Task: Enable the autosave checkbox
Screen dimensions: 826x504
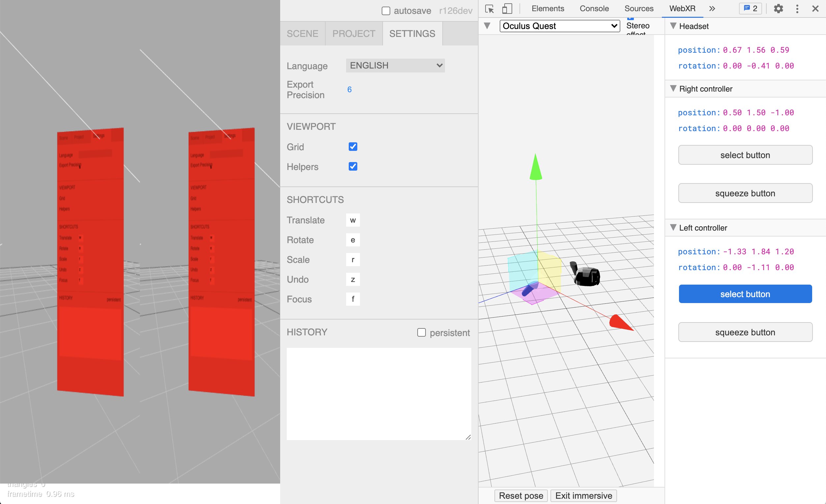Action: tap(386, 11)
